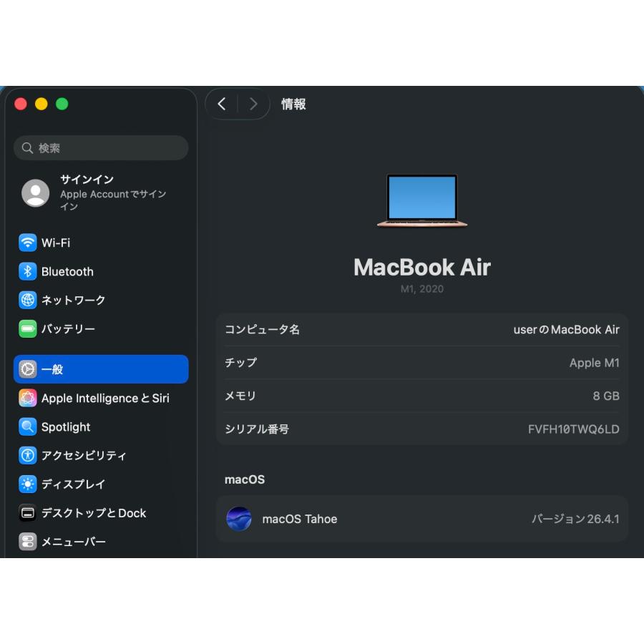Click the 'macOS Tahoe' name text
This screenshot has width=644, height=644.
300,519
